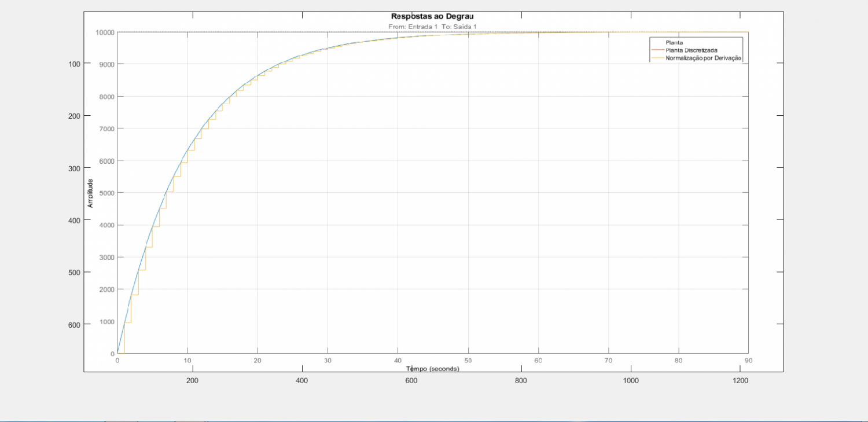Select the "Planta Discretizada" legend entry
Screen dimensions: 868x422
(692, 50)
